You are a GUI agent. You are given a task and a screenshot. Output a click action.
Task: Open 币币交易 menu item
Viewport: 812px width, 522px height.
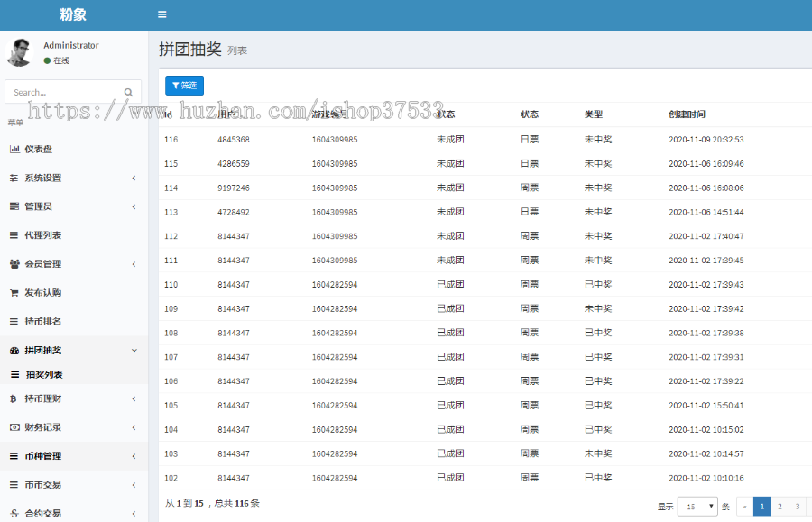[74, 485]
